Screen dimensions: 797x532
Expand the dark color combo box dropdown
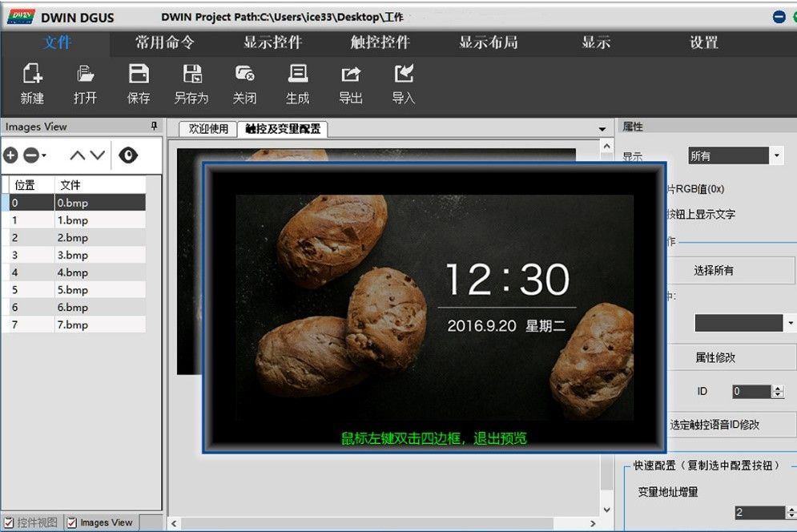point(791,323)
